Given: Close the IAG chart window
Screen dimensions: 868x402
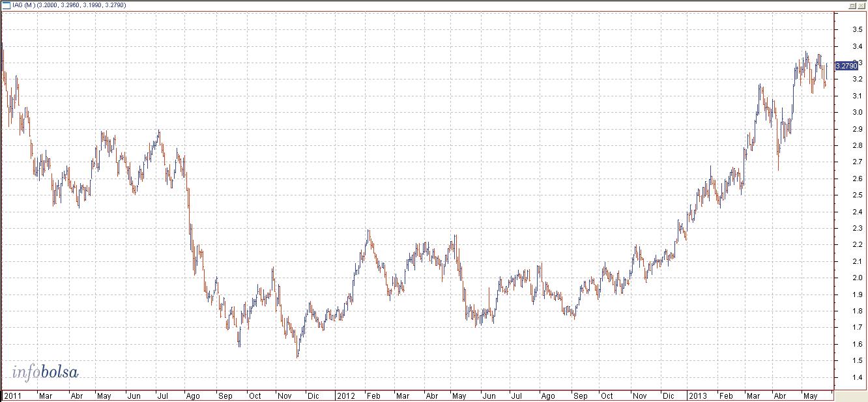Looking at the screenshot, I should click(x=861, y=5).
